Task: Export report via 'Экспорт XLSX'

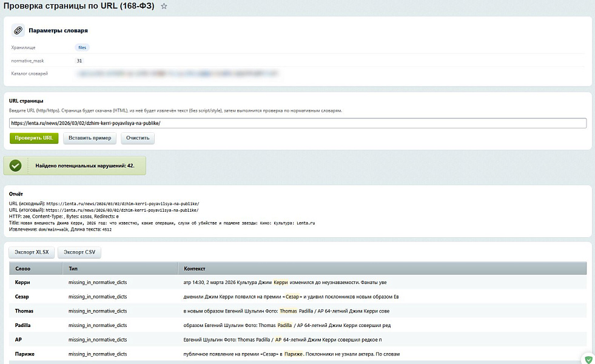Action: pyautogui.click(x=32, y=252)
